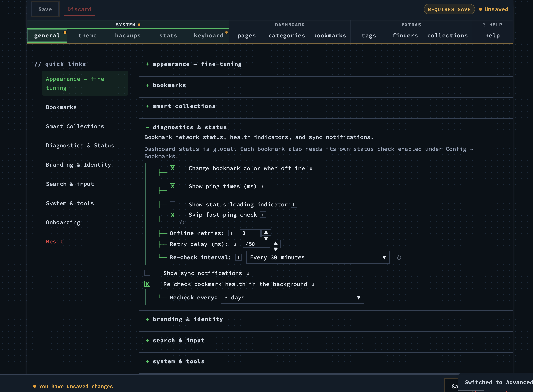Click the red Reset quick link
Screen dimensions: 533x392
click(54, 242)
